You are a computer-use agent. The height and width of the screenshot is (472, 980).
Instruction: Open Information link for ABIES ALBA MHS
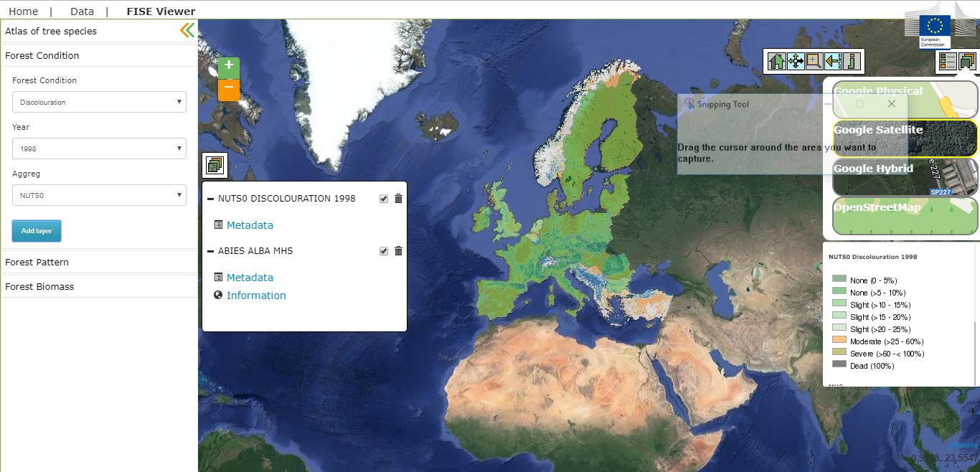click(x=256, y=296)
